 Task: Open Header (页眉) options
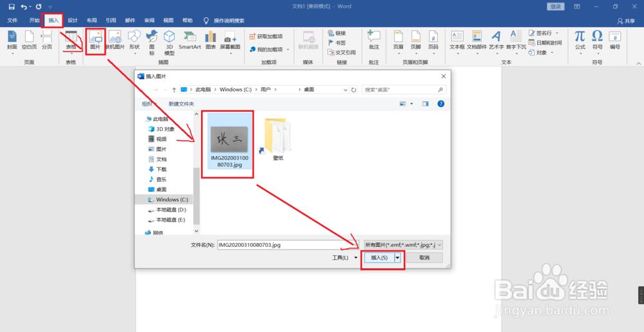(x=399, y=43)
